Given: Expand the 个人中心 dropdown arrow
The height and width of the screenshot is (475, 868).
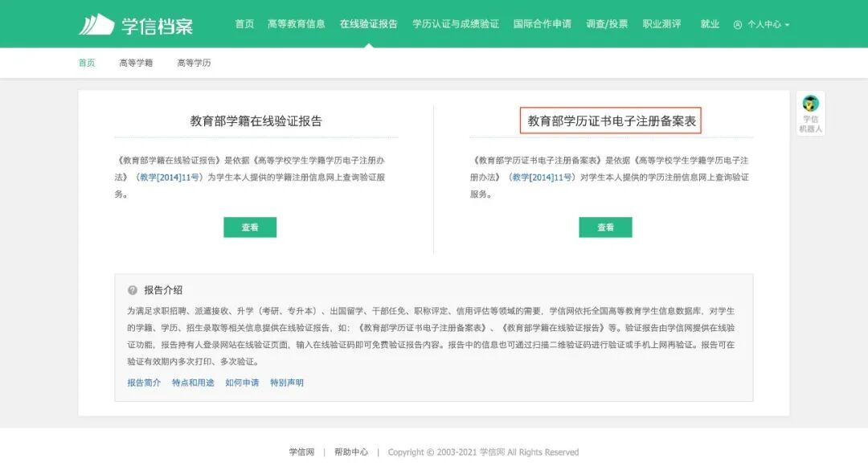Looking at the screenshot, I should 787,25.
